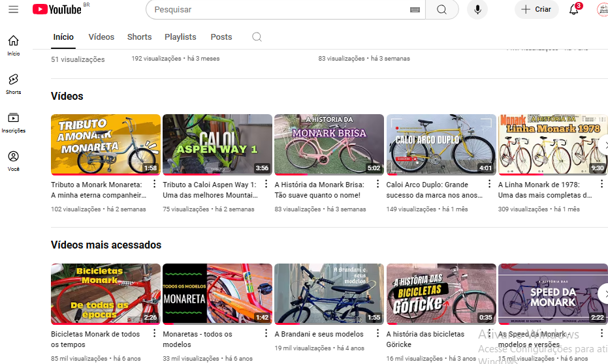This screenshot has width=608, height=364.
Task: Click the magnifier search button
Action: [x=441, y=9]
